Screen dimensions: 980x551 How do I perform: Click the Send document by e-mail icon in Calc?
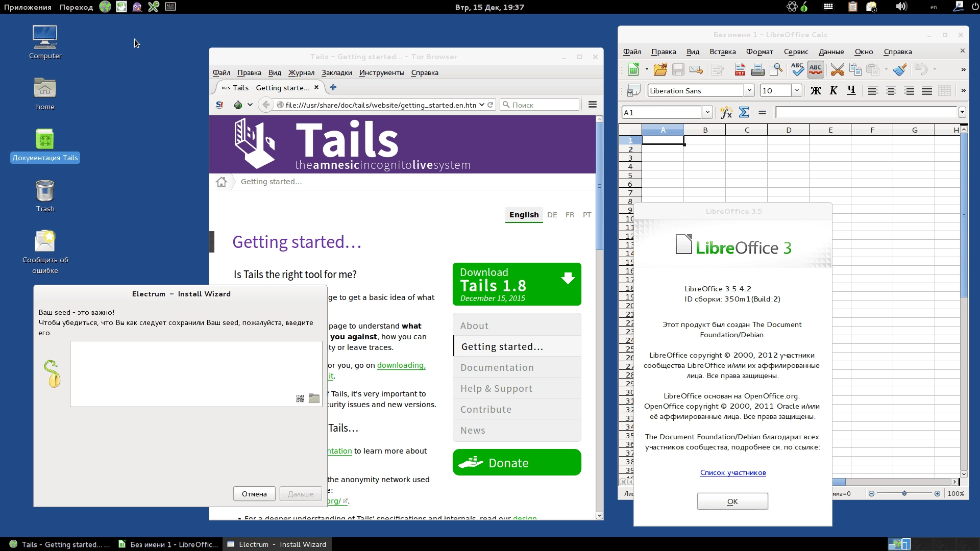tap(696, 69)
